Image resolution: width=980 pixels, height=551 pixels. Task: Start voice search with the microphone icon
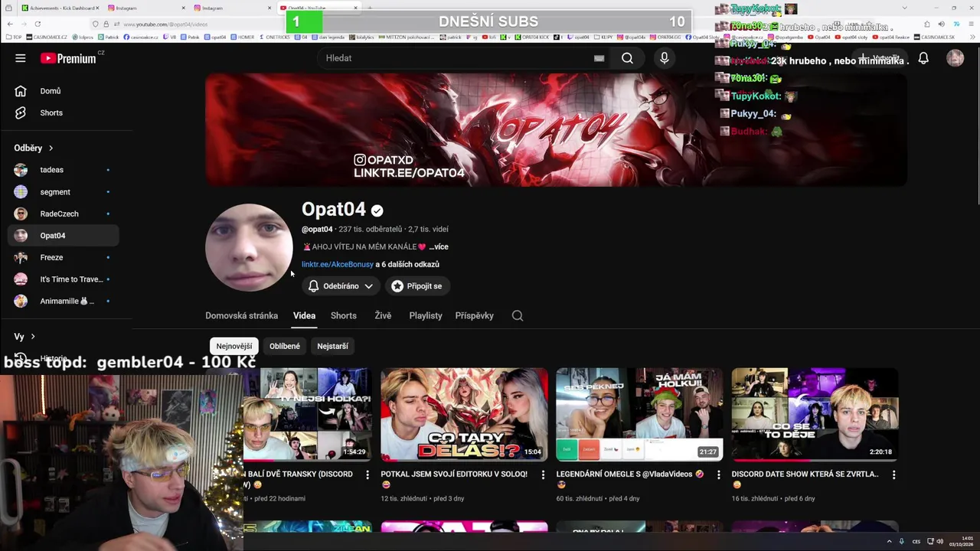point(664,58)
